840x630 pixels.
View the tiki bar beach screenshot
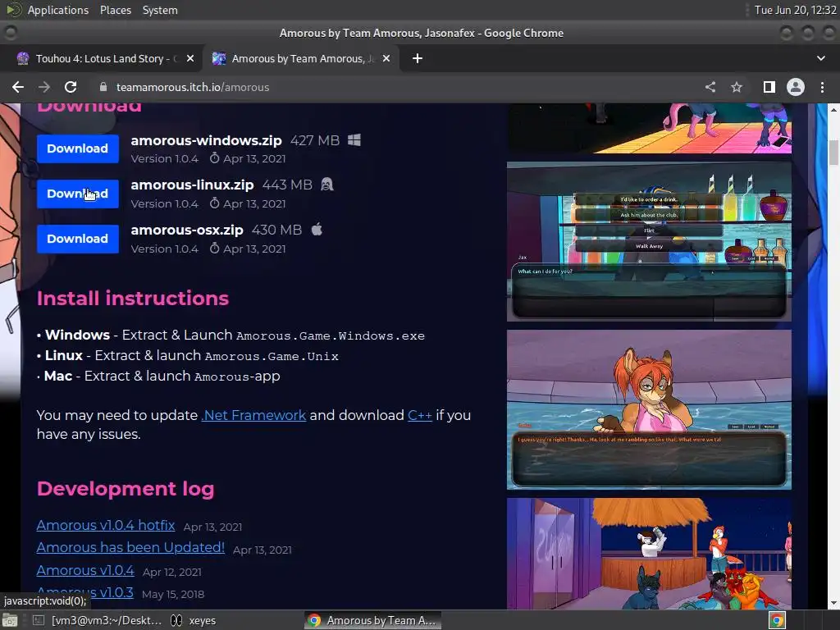(649, 554)
